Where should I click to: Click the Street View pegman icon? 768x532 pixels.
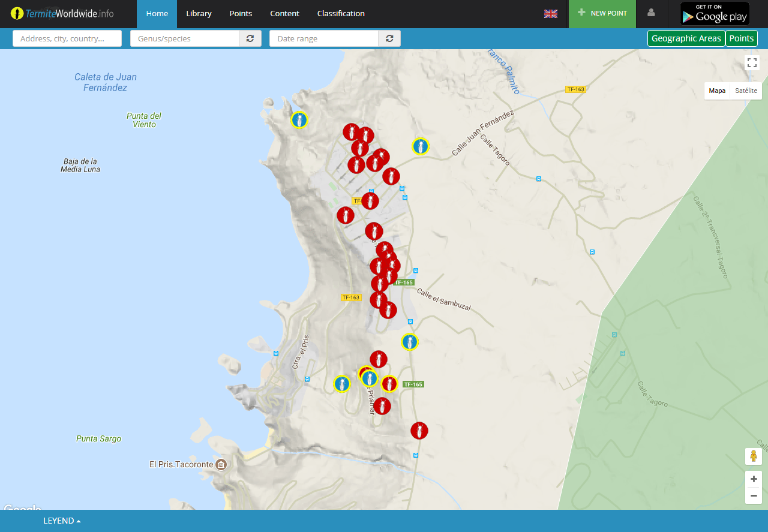753,456
